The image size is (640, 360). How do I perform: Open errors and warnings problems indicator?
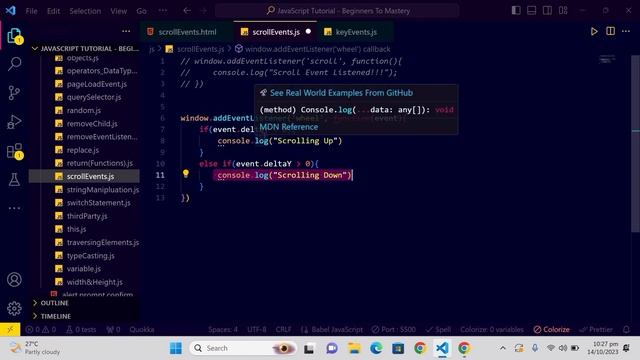click(40, 329)
